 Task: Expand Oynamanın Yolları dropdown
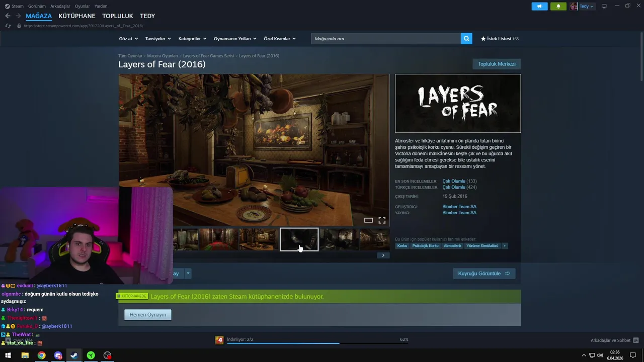(x=235, y=39)
